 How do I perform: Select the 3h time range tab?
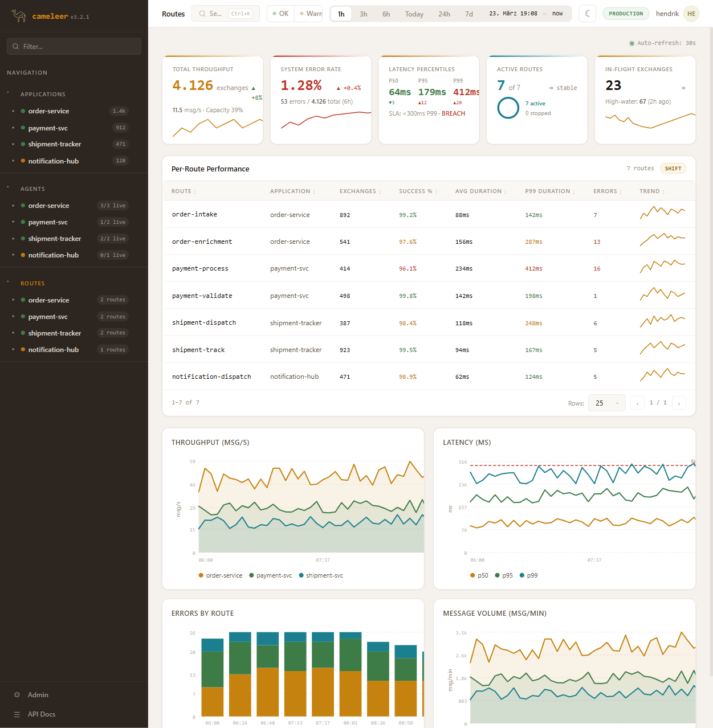tap(363, 14)
